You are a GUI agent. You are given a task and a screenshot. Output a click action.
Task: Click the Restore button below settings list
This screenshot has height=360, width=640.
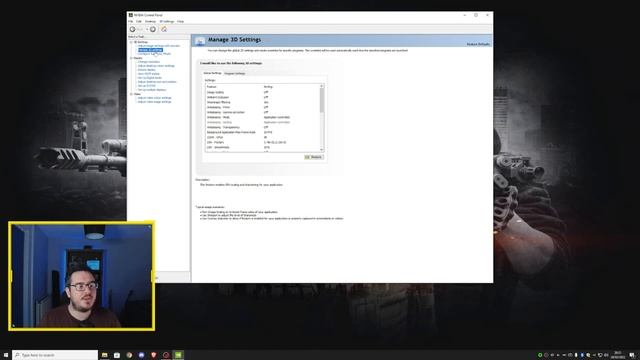[x=313, y=157]
